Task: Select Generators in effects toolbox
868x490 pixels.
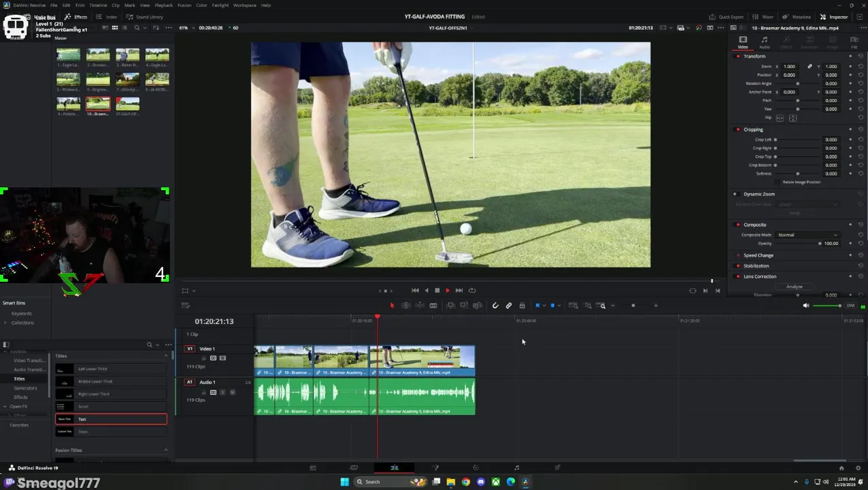Action: tap(26, 388)
